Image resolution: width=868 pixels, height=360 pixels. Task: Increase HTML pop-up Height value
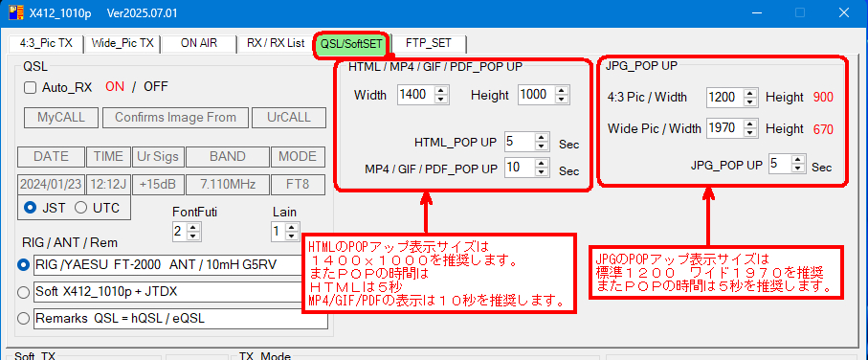(562, 91)
